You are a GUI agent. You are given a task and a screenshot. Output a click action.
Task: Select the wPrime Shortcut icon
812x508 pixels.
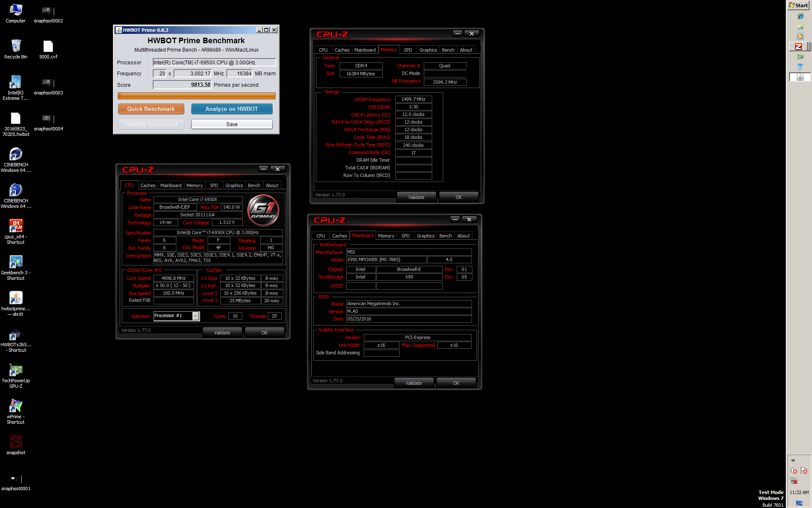(16, 411)
